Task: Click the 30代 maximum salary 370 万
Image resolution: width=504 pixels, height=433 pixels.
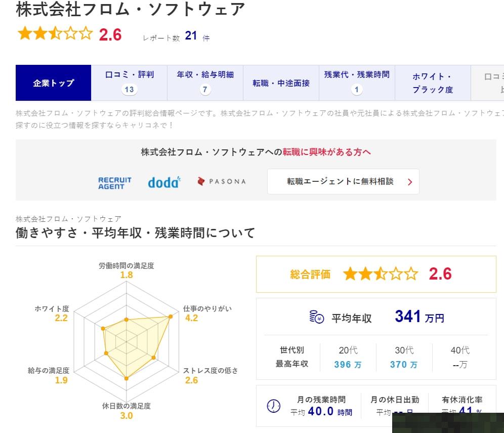Action: pyautogui.click(x=404, y=365)
